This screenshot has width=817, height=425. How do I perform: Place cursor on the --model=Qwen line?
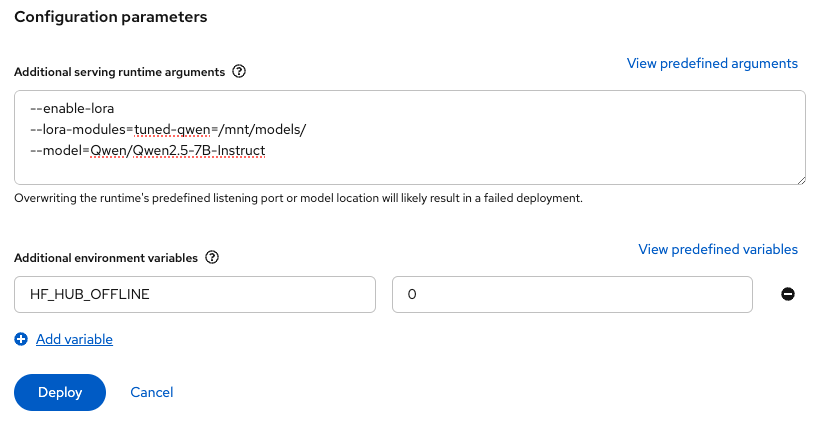click(148, 151)
